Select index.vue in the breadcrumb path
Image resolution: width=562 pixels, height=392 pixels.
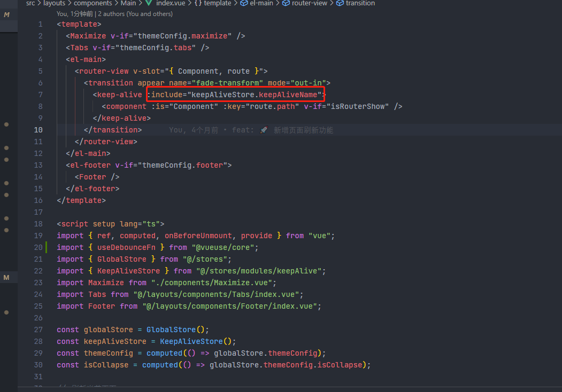click(x=170, y=4)
